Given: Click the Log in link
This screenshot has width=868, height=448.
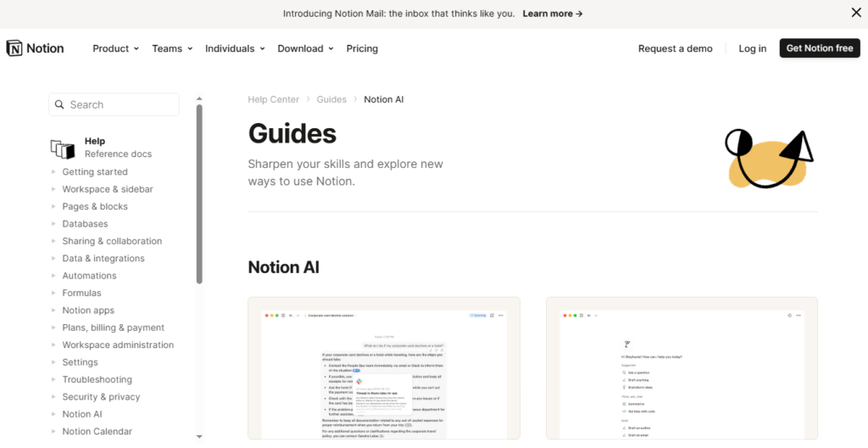Looking at the screenshot, I should 753,48.
